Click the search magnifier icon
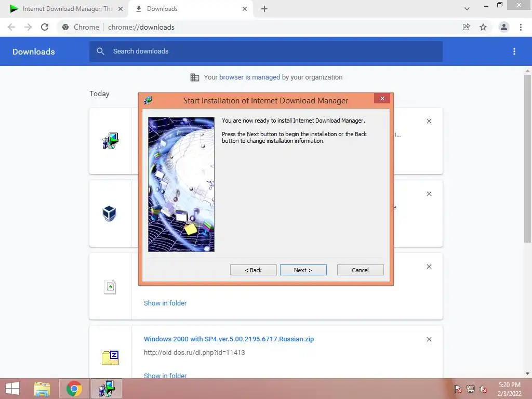The width and height of the screenshot is (532, 399). click(100, 51)
